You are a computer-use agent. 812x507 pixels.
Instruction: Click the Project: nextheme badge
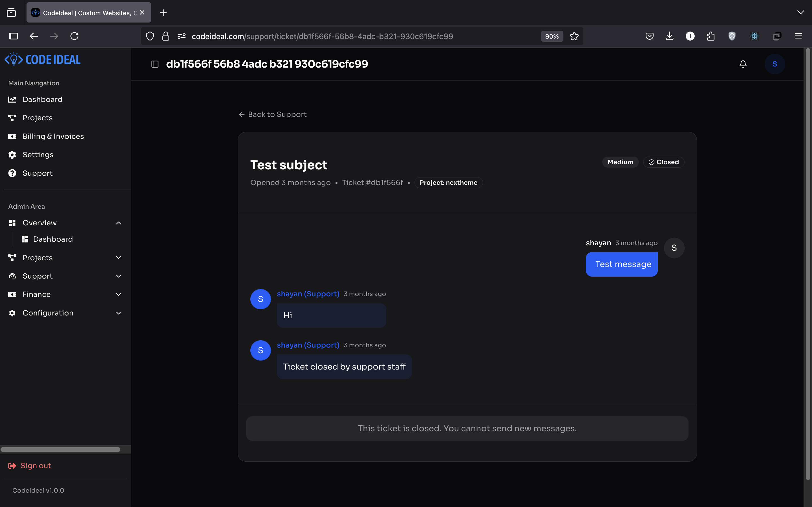[448, 183]
